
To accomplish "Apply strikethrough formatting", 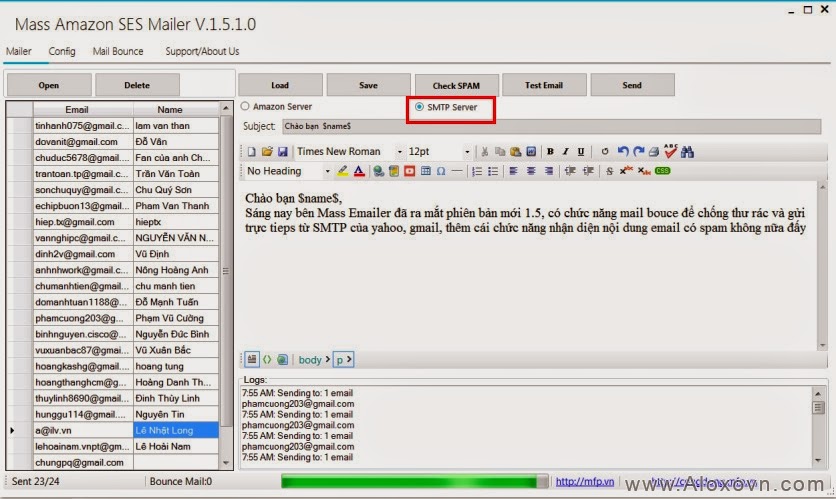I will tap(609, 171).
